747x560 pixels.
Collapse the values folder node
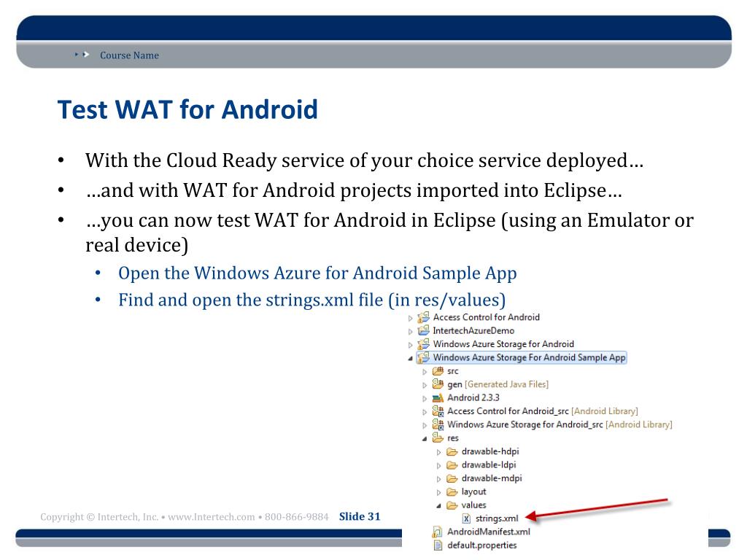tap(438, 506)
